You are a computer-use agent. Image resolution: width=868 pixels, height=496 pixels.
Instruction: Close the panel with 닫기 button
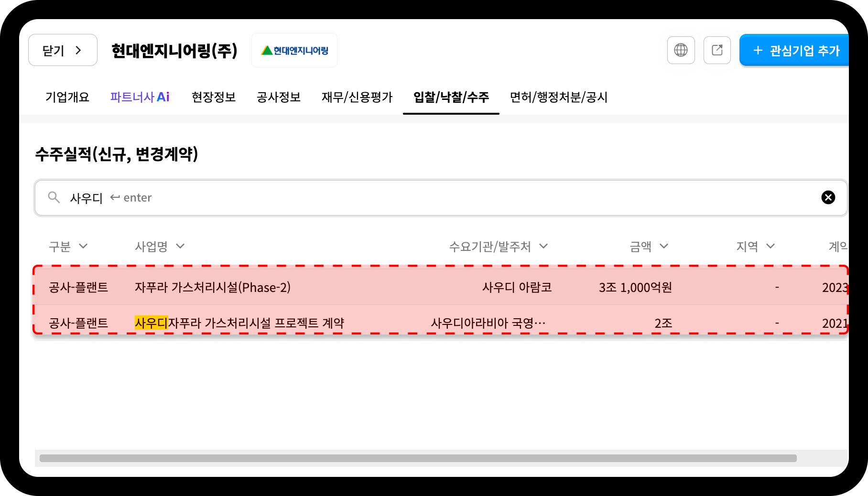[63, 50]
